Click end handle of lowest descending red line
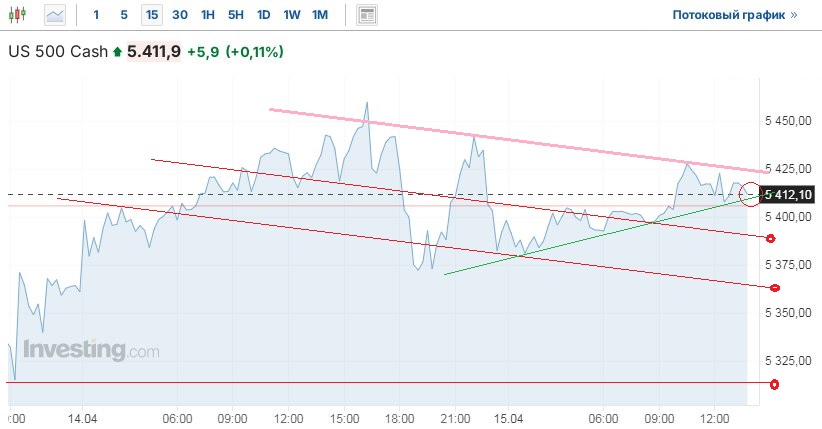The image size is (822, 429). (772, 288)
